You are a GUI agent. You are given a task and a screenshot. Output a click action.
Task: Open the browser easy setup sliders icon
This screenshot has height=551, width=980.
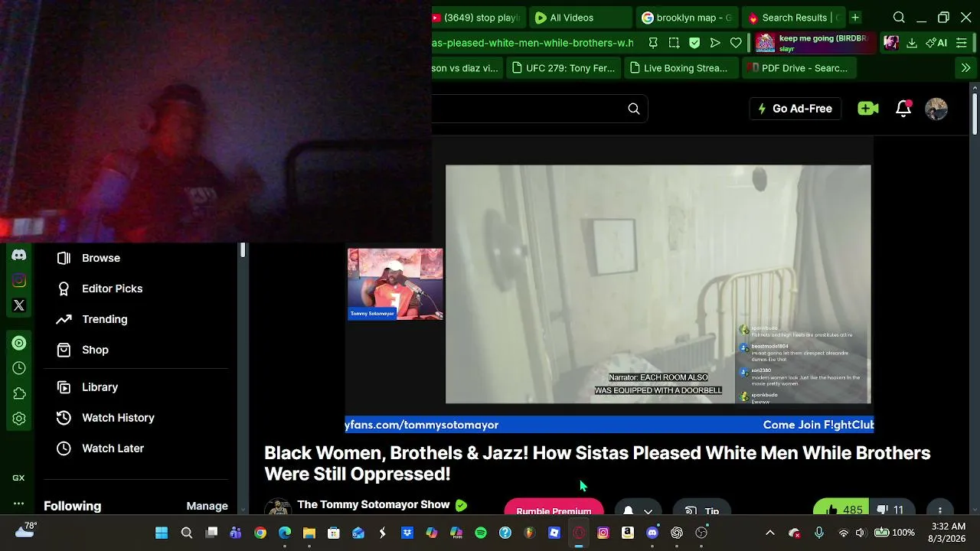click(962, 43)
